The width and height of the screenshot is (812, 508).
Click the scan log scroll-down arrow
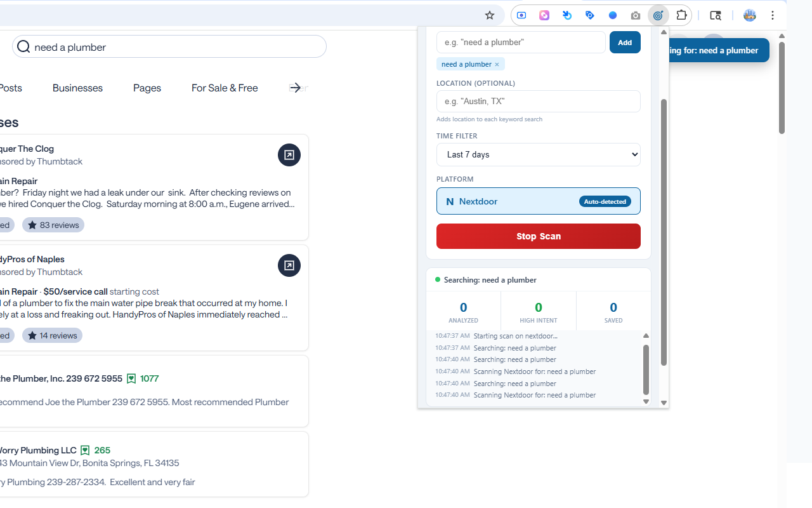click(x=646, y=401)
